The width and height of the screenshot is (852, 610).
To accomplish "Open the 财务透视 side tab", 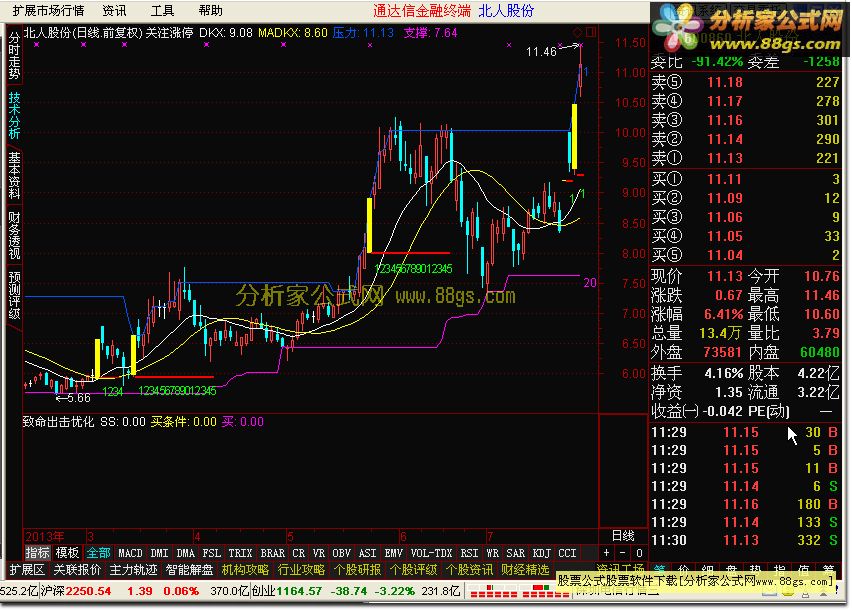I will click(x=14, y=236).
